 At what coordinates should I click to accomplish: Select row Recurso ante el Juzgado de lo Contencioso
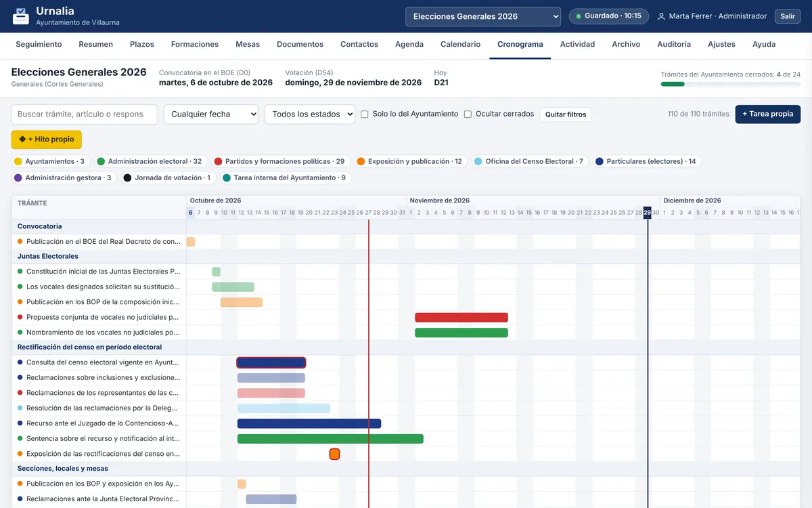(99, 423)
